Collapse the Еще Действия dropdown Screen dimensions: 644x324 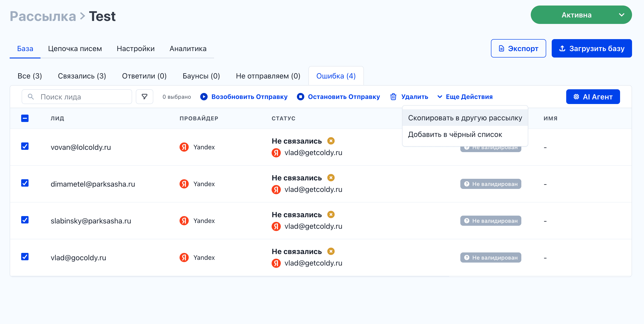click(x=465, y=97)
